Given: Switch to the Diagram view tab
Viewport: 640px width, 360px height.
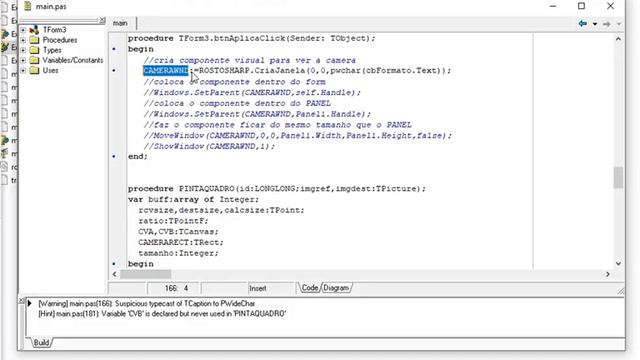Looking at the screenshot, I should point(336,288).
